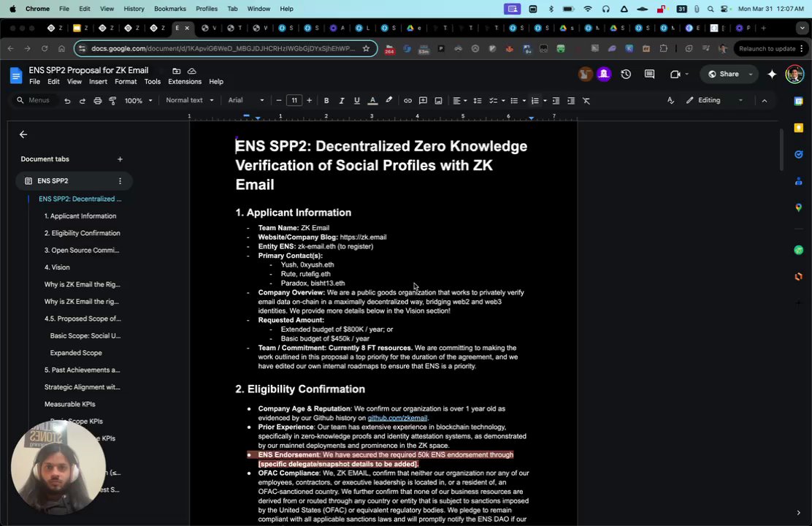Screen dimensions: 812x526
Task: Open the highlight color picker
Action: (x=388, y=101)
